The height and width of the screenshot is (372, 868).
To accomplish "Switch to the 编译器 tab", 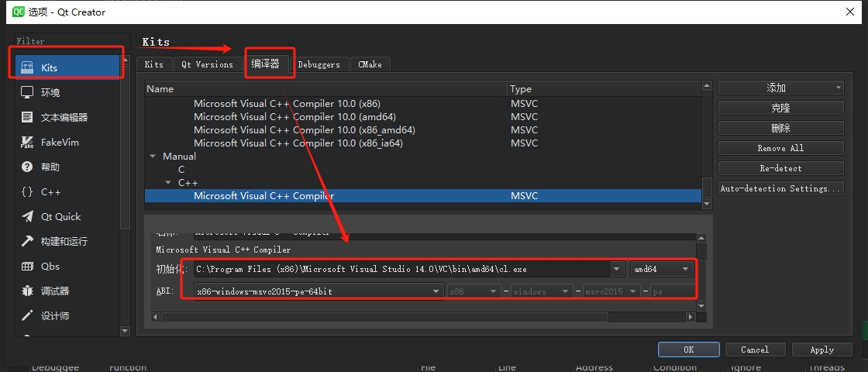I will point(265,63).
